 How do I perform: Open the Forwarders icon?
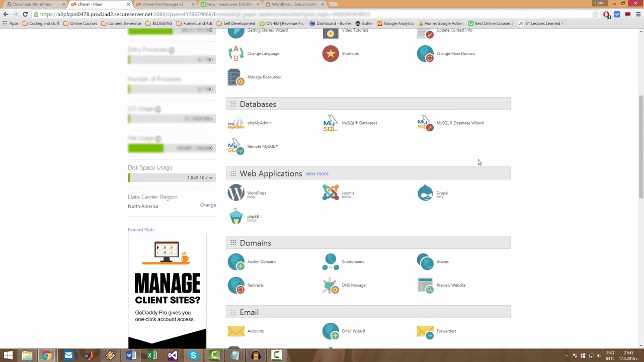pyautogui.click(x=425, y=332)
